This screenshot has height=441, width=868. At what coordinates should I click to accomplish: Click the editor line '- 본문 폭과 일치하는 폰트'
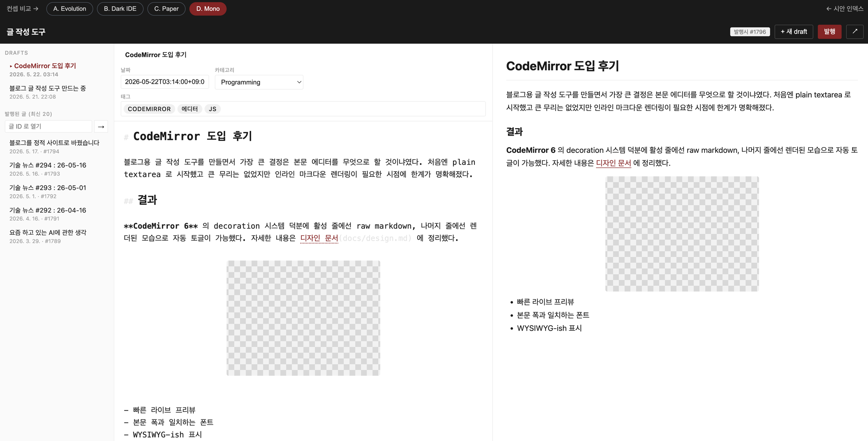(x=169, y=422)
